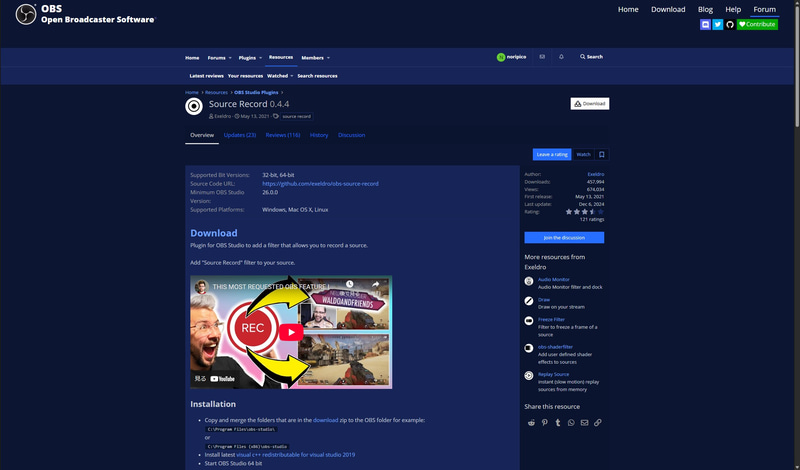Expand the Forums dropdown arrow
Image resolution: width=800 pixels, height=470 pixels.
tap(230, 58)
